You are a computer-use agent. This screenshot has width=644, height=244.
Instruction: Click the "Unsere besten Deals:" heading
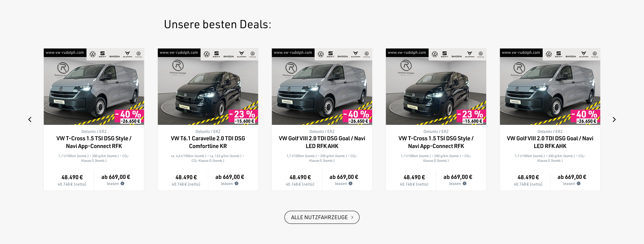[x=217, y=25]
